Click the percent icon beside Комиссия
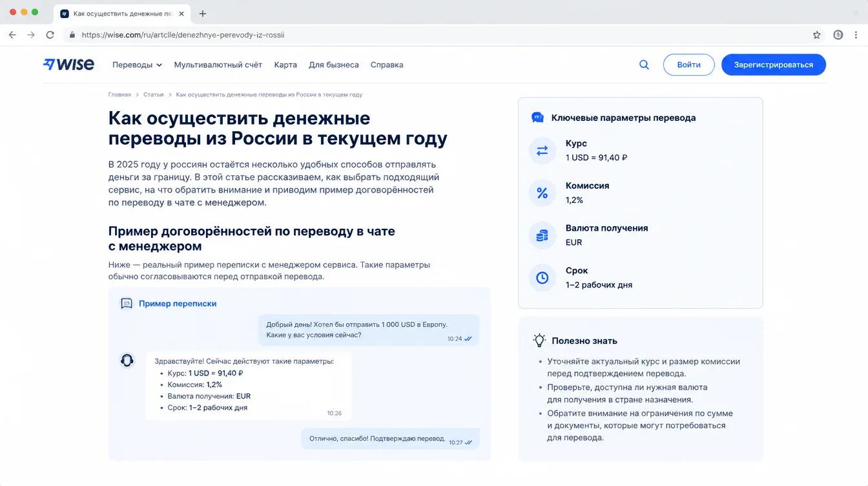 (x=542, y=193)
